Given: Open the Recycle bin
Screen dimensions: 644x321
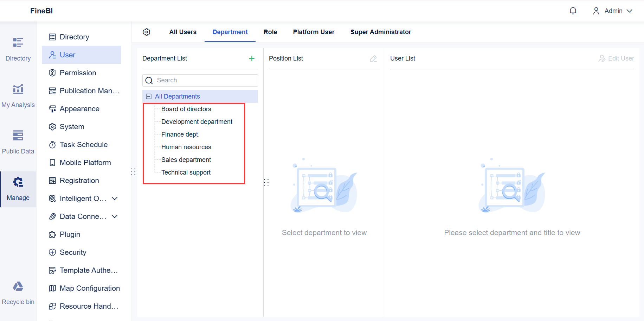Looking at the screenshot, I should coord(18,291).
